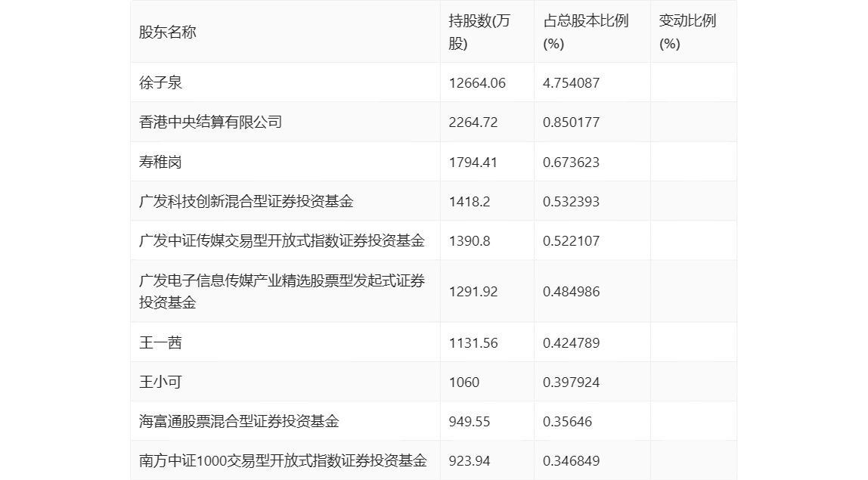The image size is (868, 480).
Task: Select shareholder name 寿稚岗
Action: (x=160, y=162)
